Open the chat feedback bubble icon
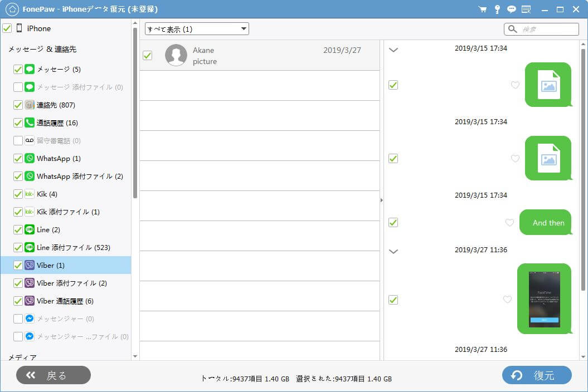The height and width of the screenshot is (392, 588). pyautogui.click(x=512, y=9)
